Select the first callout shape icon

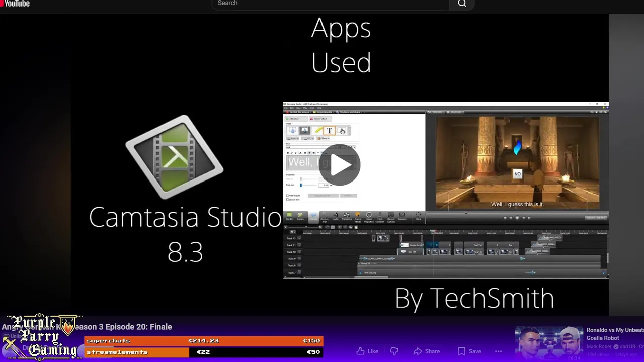click(293, 131)
